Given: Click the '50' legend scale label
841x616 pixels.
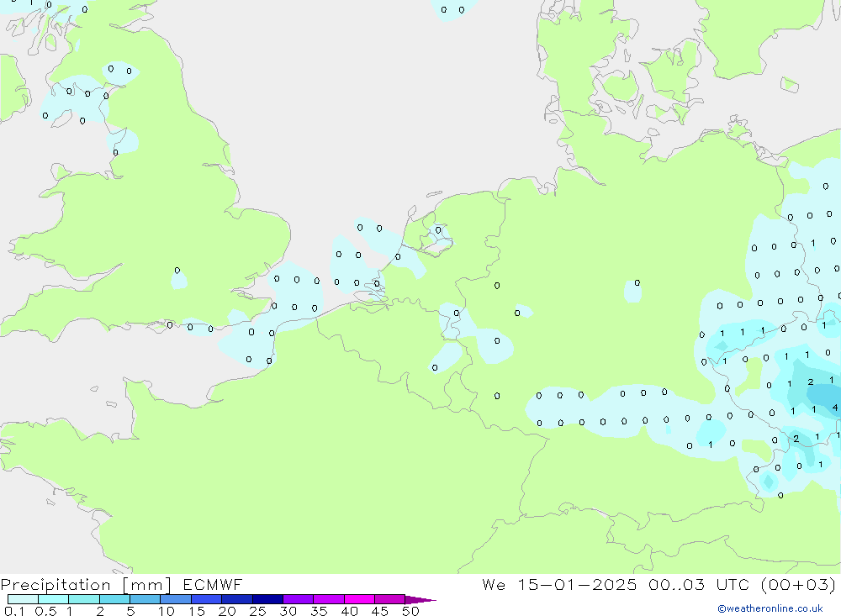Looking at the screenshot, I should [411, 611].
